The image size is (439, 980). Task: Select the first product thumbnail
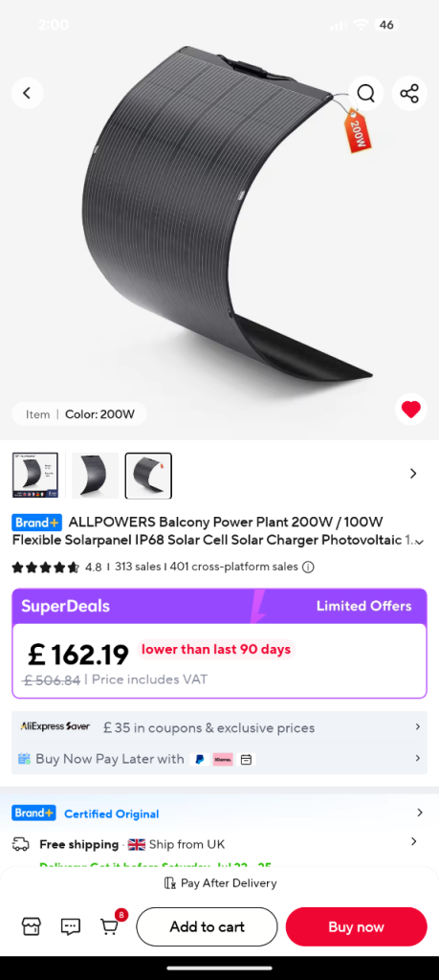click(35, 476)
